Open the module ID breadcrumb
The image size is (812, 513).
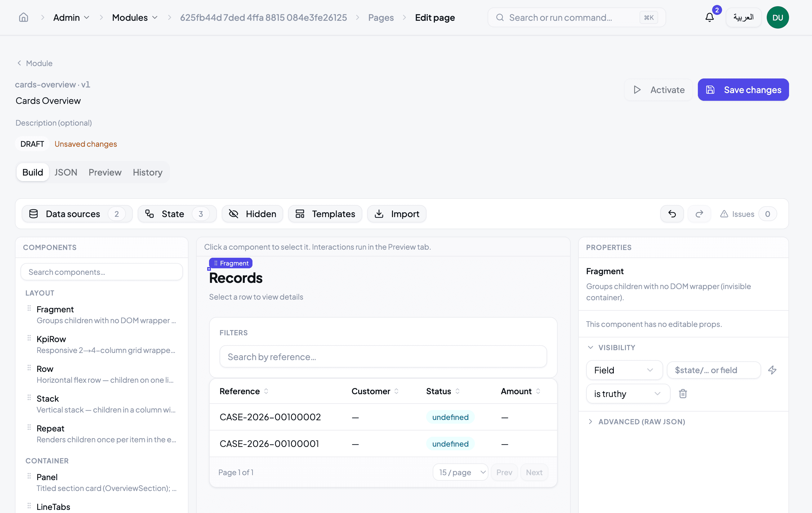(263, 17)
